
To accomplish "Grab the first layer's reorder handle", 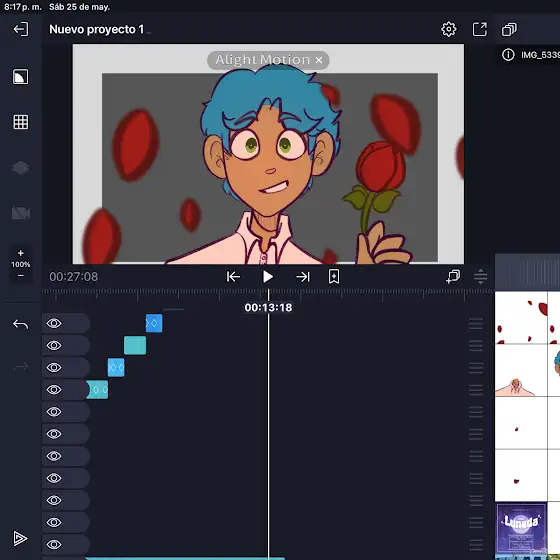I will [x=476, y=323].
